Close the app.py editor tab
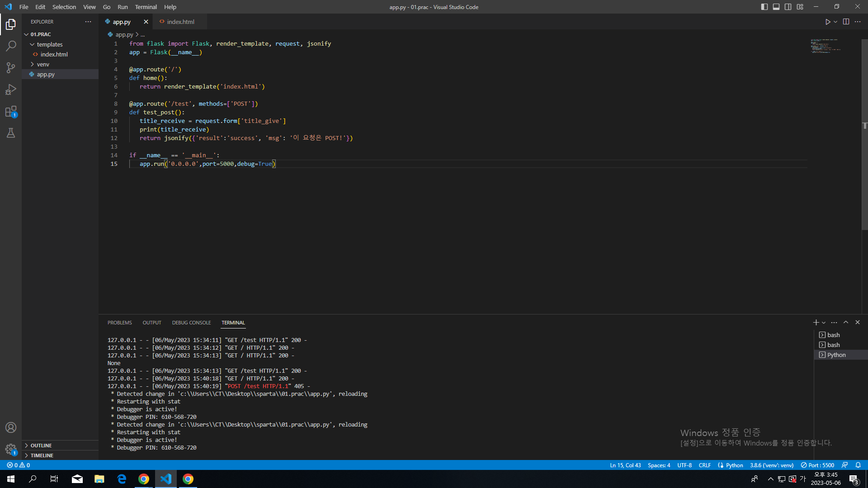Viewport: 868px width, 488px height. 146,22
